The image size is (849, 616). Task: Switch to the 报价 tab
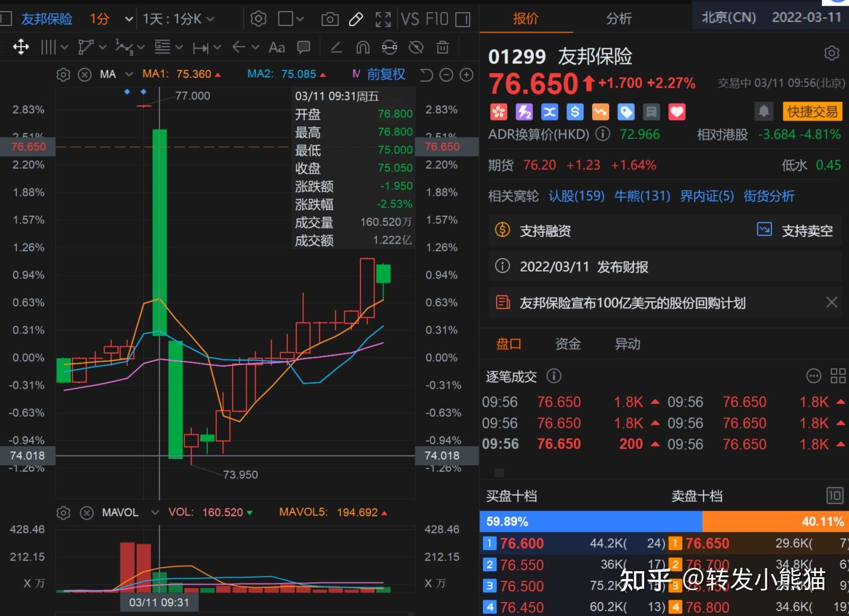tap(525, 18)
